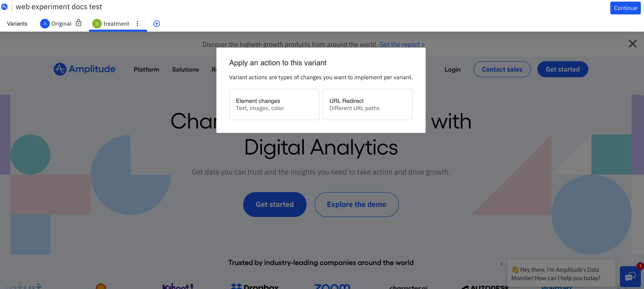Choose Element changes action card
This screenshot has height=289, width=644.
point(274,104)
